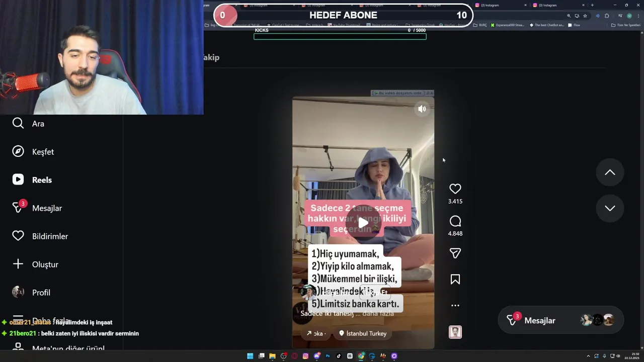Screen dimensions: 644x362
Task: Toggle reel sound with speaker icon
Action: click(x=422, y=109)
